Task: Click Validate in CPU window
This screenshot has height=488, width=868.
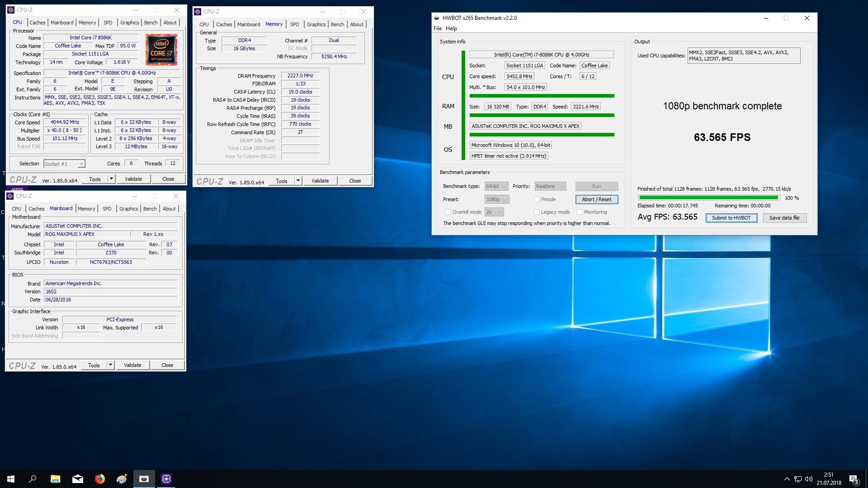Action: point(133,179)
